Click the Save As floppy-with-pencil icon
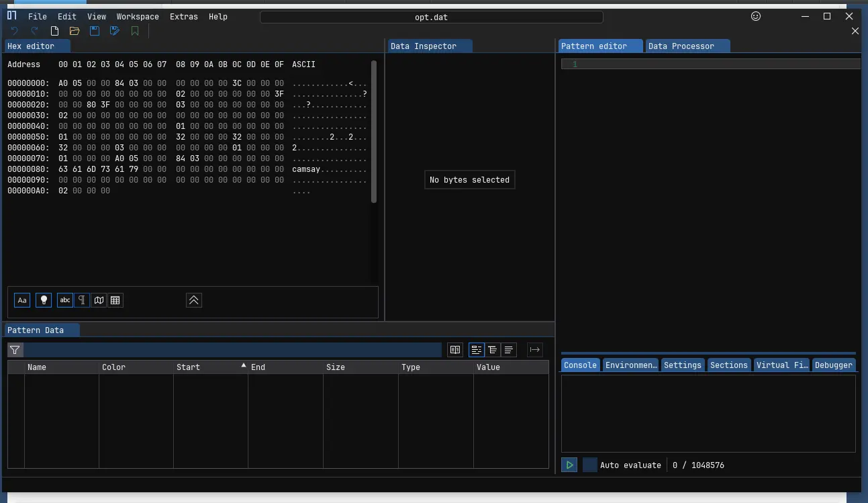 click(x=115, y=31)
